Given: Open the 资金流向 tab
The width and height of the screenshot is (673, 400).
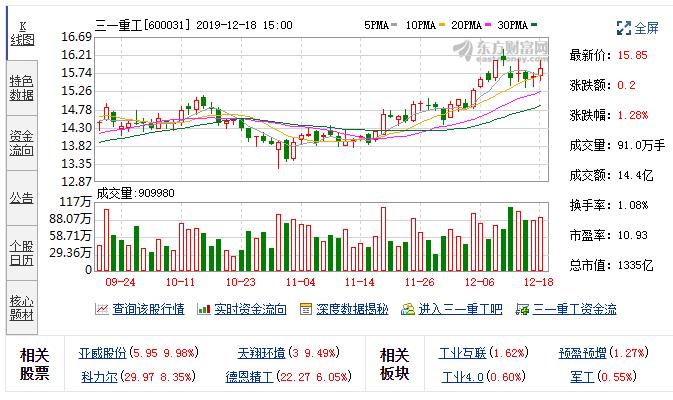Looking at the screenshot, I should click(22, 143).
